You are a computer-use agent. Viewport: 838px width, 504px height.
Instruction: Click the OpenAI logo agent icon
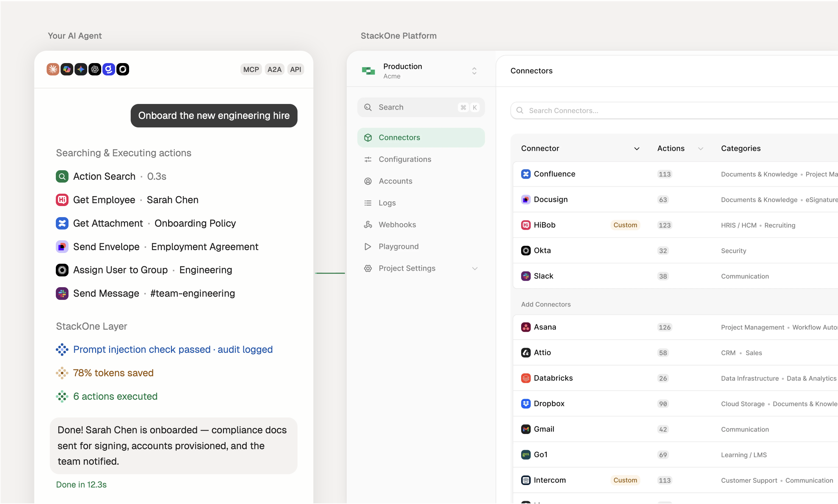(95, 69)
